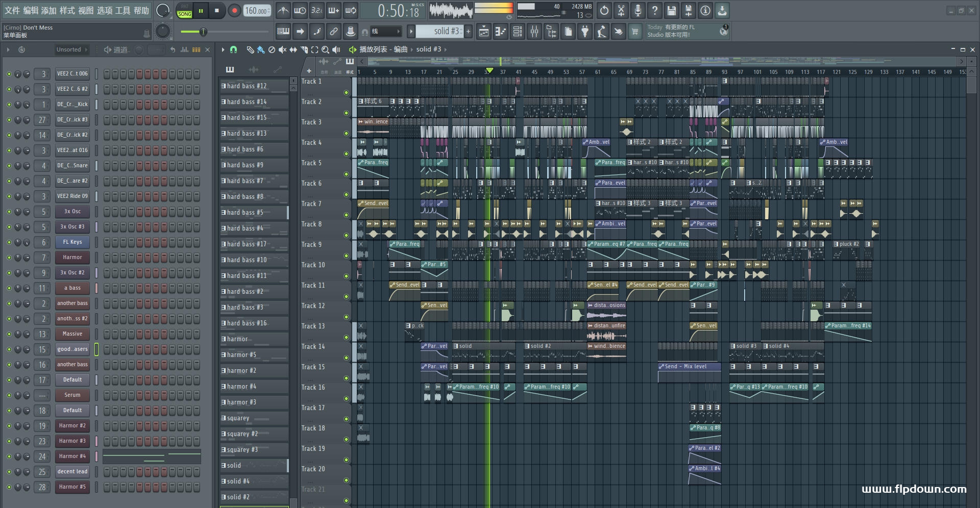The width and height of the screenshot is (980, 508).
Task: Click the save project disk icon
Action: point(672,10)
